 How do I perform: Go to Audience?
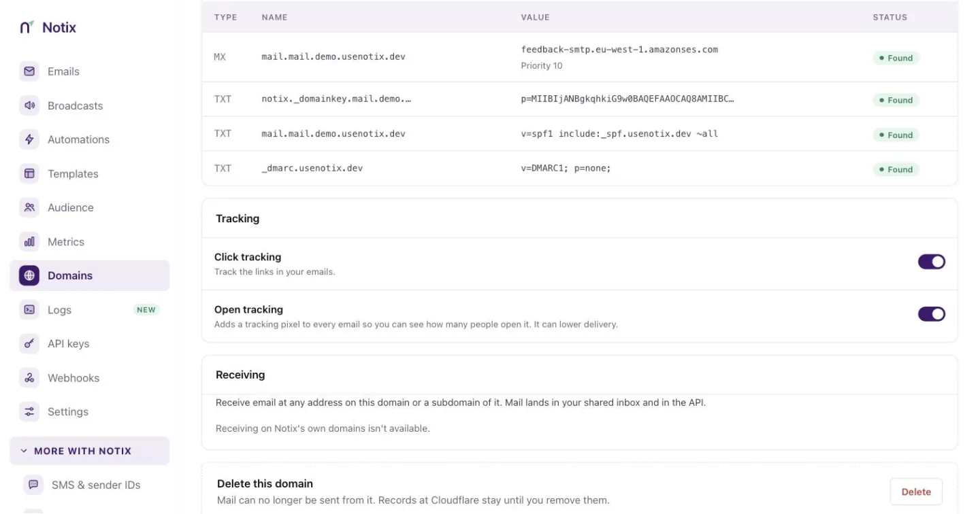coord(89,207)
